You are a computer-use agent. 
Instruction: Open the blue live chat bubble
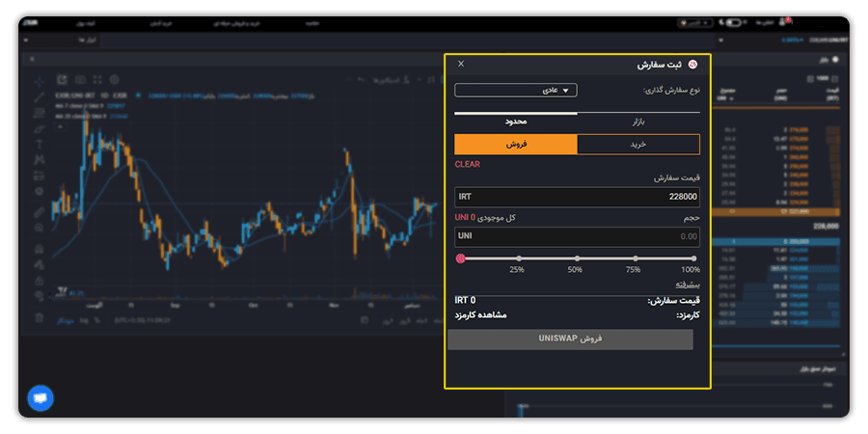pos(41,398)
